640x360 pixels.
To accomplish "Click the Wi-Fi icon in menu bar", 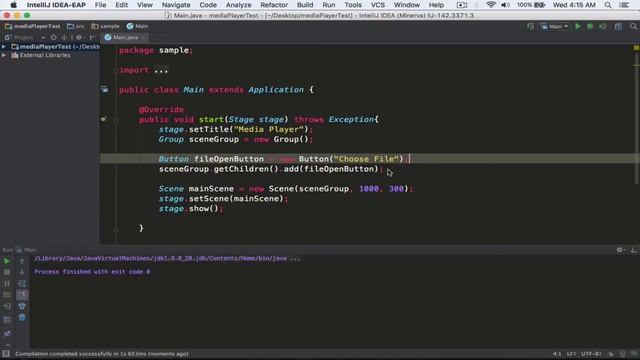I will coord(491,5).
